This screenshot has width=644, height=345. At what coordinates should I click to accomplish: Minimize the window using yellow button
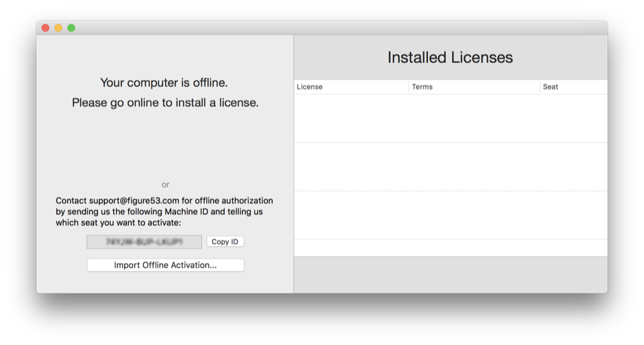coord(58,28)
